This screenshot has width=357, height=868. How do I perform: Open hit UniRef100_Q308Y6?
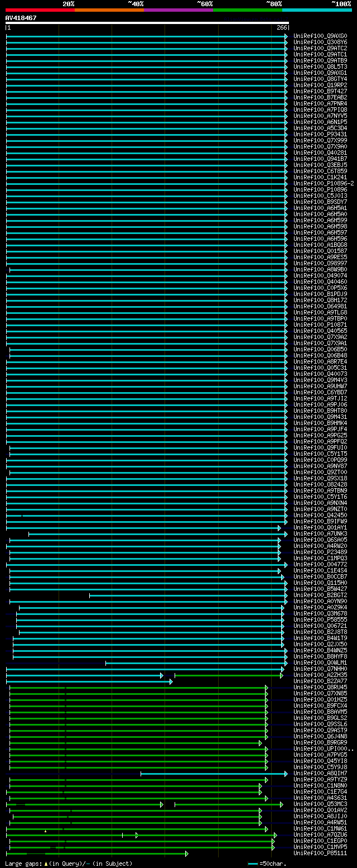click(x=320, y=42)
